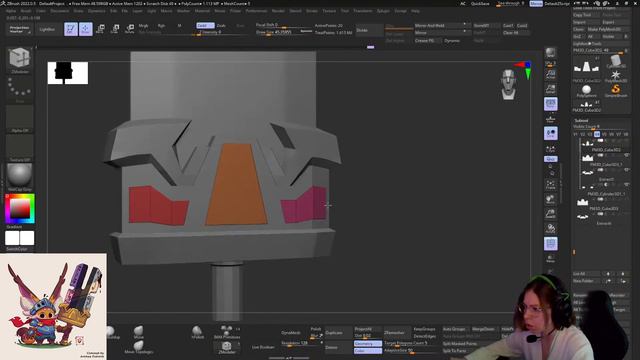
Task: Toggle XYZ rotation mode button
Action: (x=550, y=159)
